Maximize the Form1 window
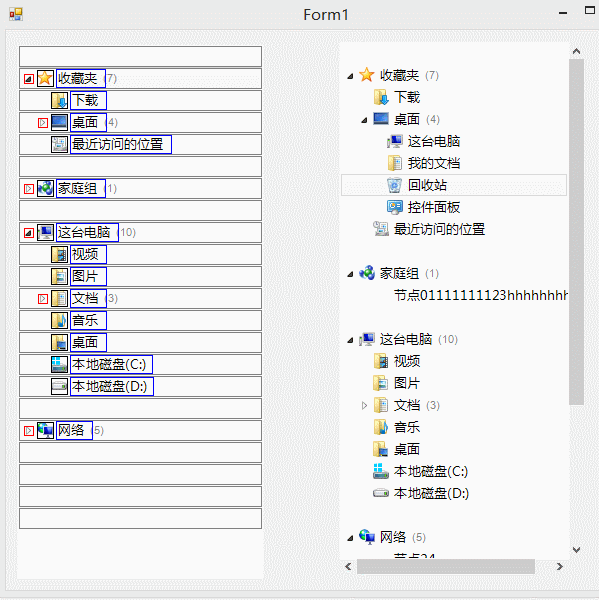599x600 pixels. (x=590, y=10)
